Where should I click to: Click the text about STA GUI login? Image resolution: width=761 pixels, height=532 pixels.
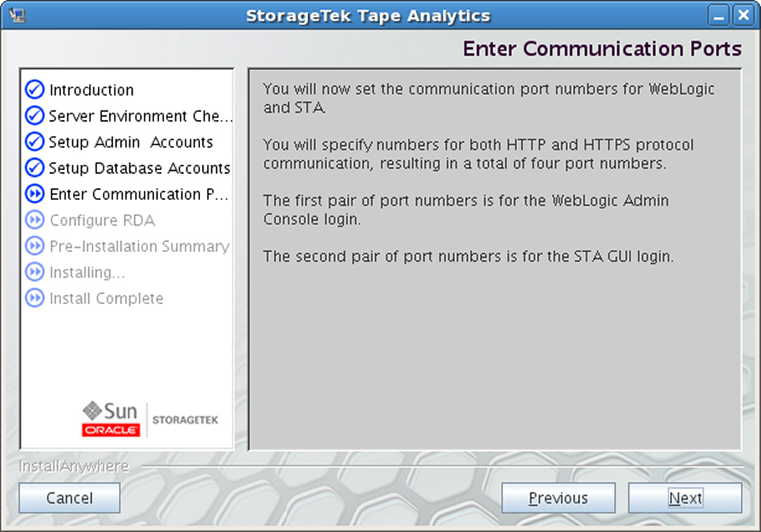[x=468, y=256]
